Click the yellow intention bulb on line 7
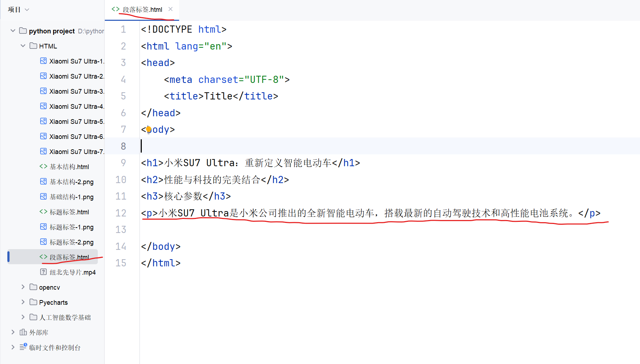Screen dimensions: 640x364 tap(149, 129)
